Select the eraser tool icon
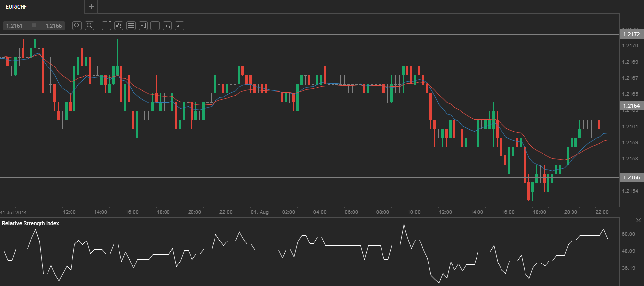Viewport: 644px width, 286px height. [179, 26]
